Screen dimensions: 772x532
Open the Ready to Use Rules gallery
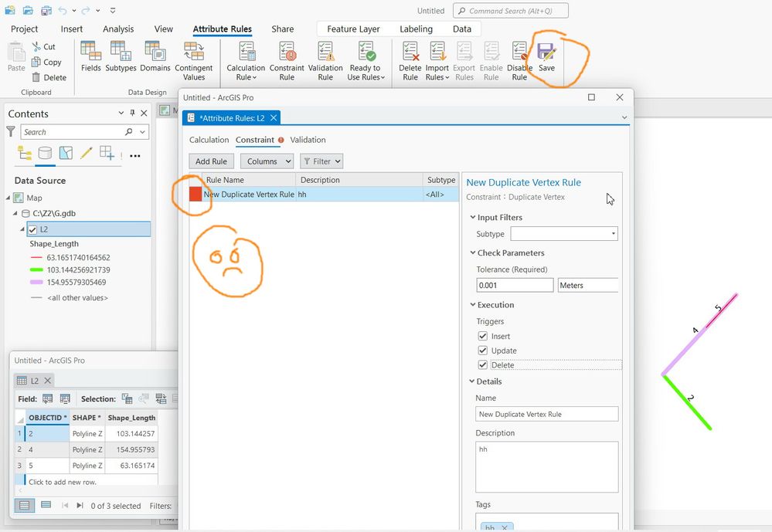(366, 61)
